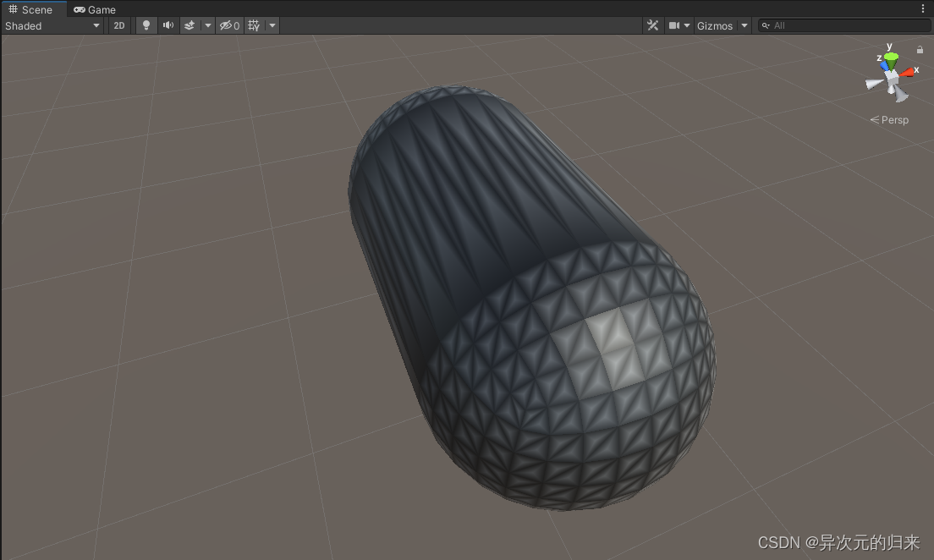Click the green Y axis cone on gizmo
Image resolution: width=934 pixels, height=560 pixels.
[891, 58]
